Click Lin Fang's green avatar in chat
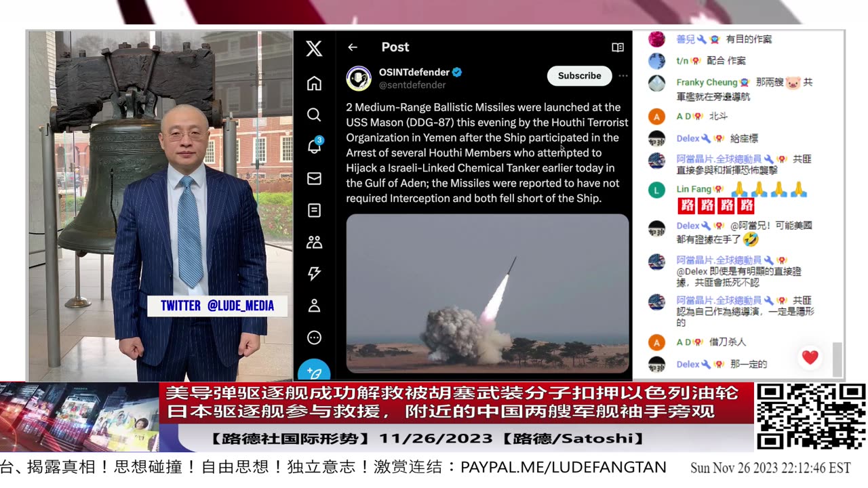Image resolution: width=868 pixels, height=488 pixels. (x=656, y=190)
